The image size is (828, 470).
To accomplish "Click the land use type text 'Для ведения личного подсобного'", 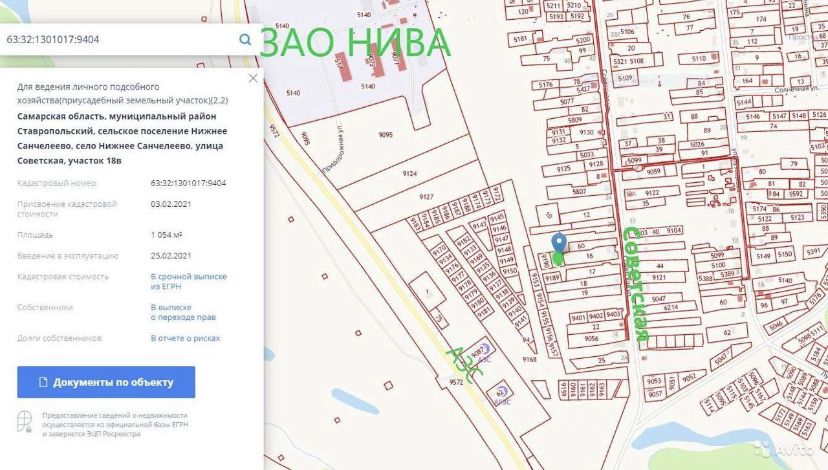I will pos(88,87).
